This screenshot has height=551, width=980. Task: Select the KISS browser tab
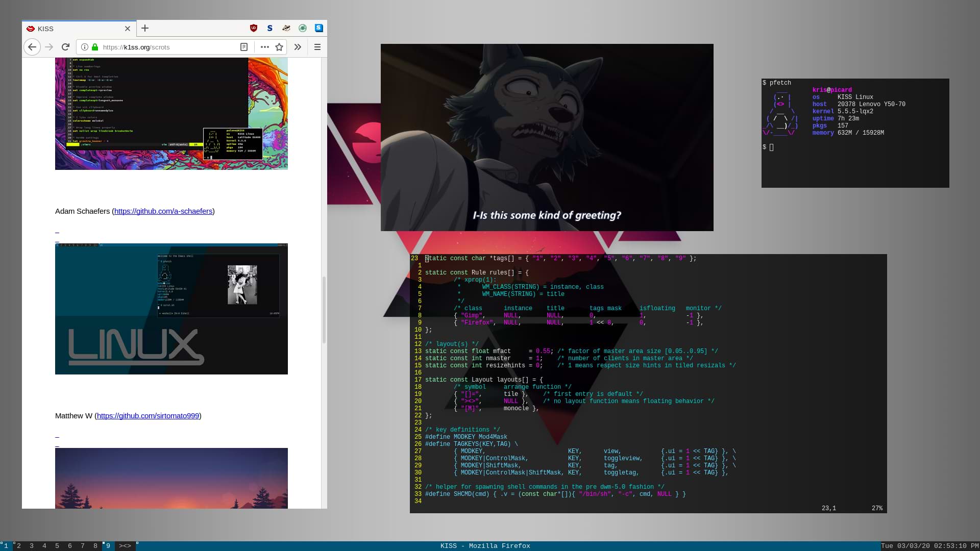(x=79, y=29)
